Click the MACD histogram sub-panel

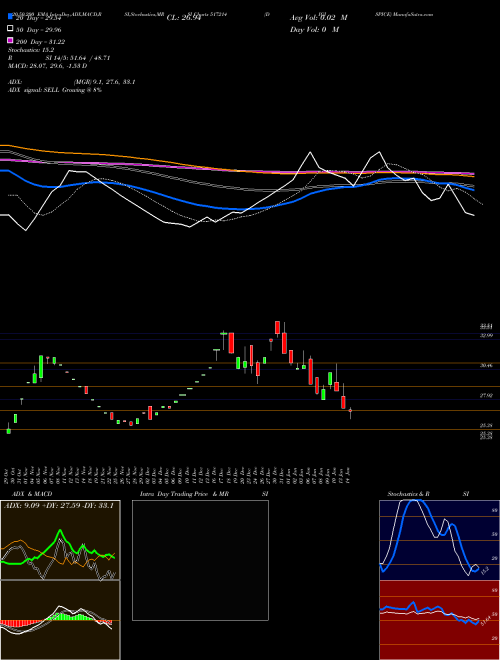60,620
